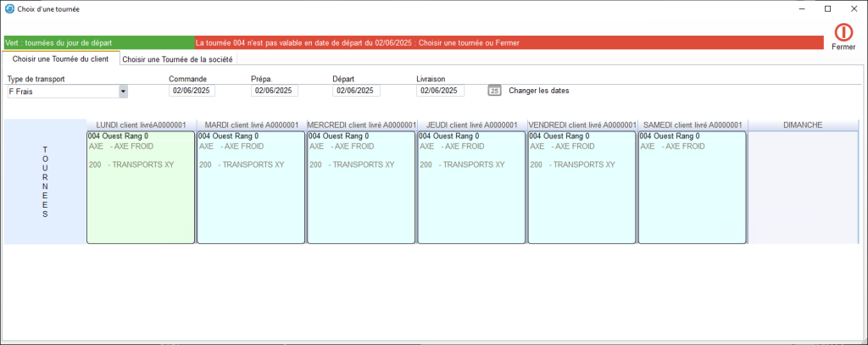
Task: Select the JEUDI tournée 004 Ouest card
Action: 471,186
